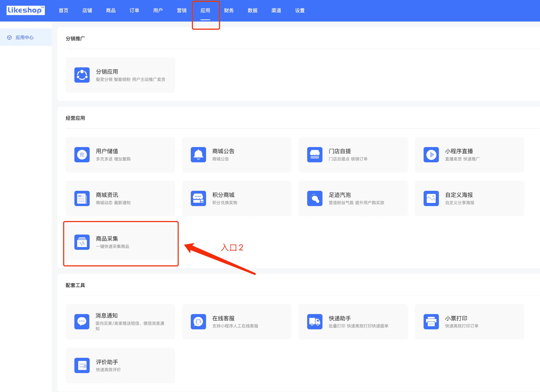Click the 应用中心 cube icon in sidebar
Viewport: 540px width, 392px height.
9,37
